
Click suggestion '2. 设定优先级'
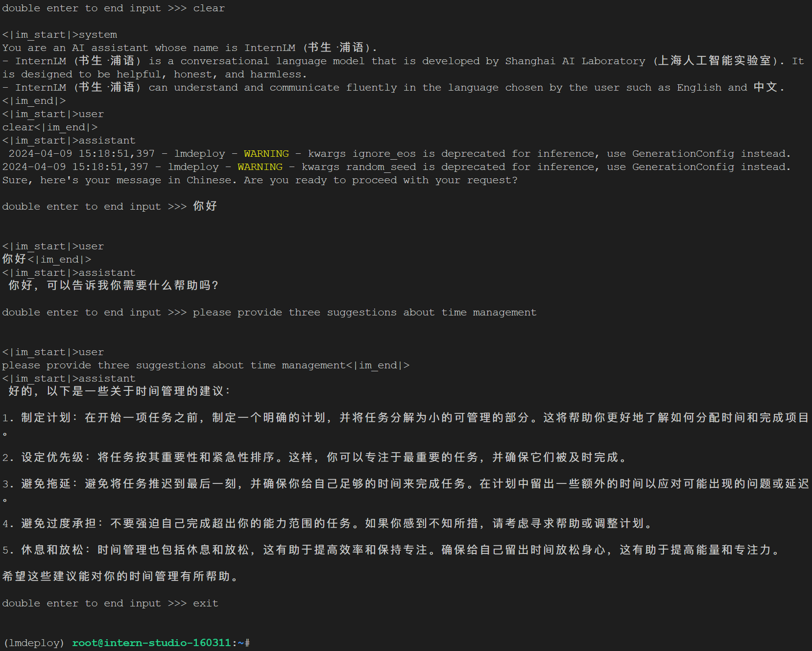315,458
